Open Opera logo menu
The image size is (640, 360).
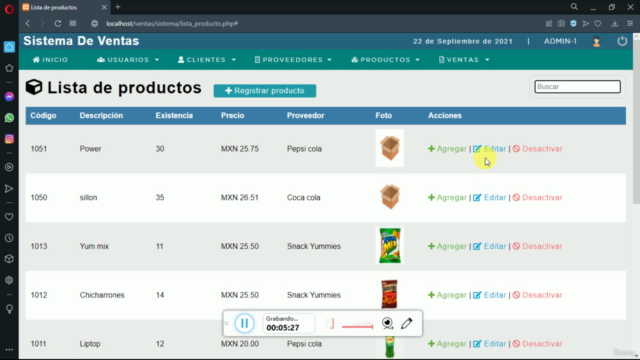point(9,9)
